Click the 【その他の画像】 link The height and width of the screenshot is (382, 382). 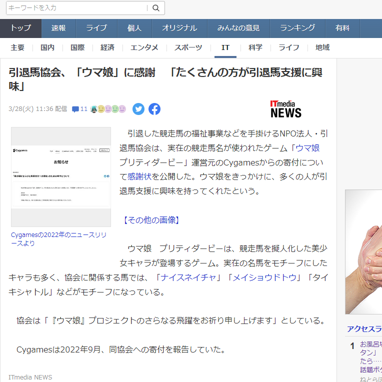(151, 220)
